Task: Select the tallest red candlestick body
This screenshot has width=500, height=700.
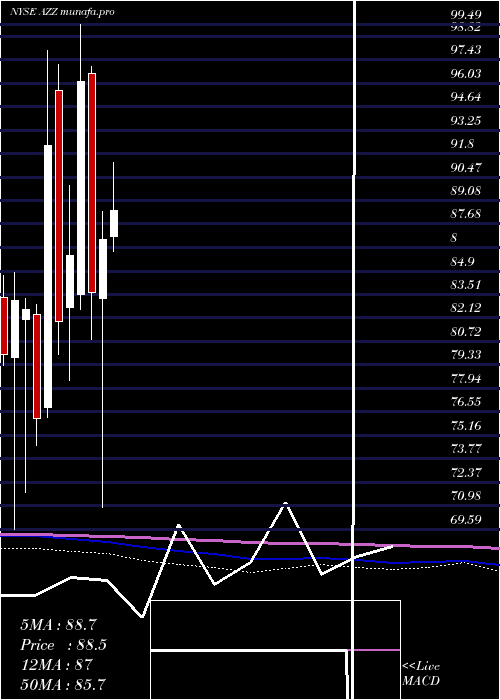Action: tap(59, 206)
